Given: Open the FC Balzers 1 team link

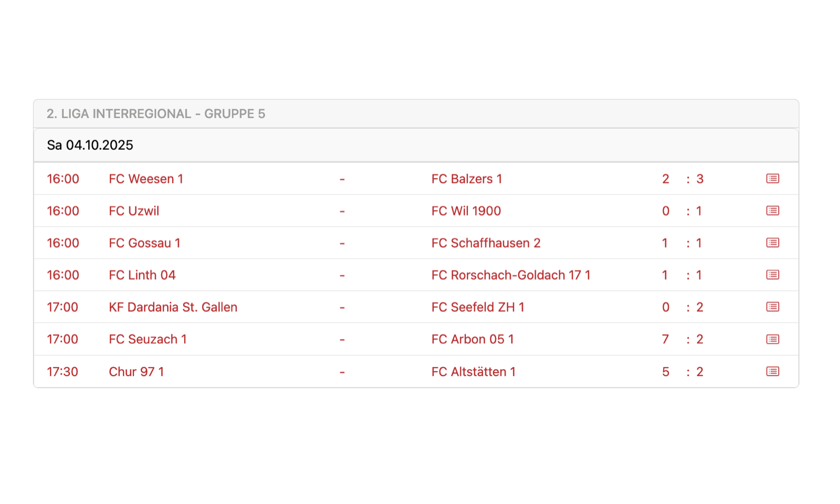Looking at the screenshot, I should point(466,179).
